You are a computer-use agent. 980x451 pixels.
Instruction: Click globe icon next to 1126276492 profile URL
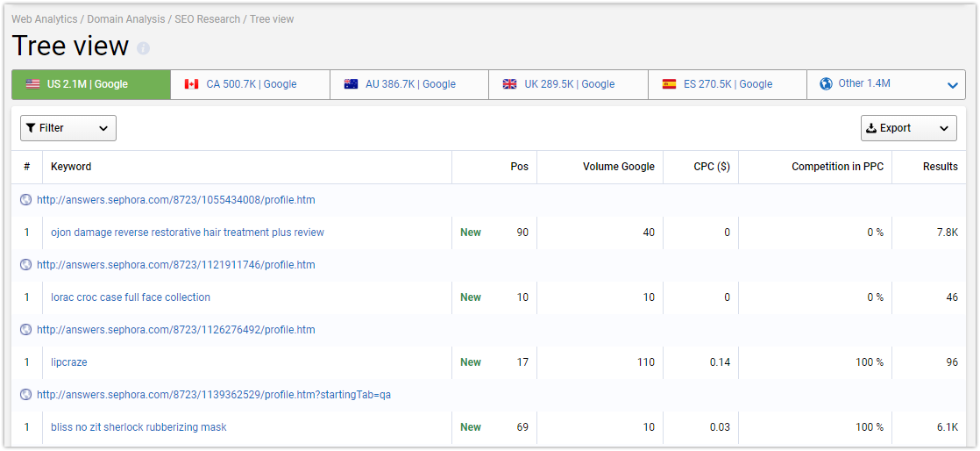coord(25,330)
